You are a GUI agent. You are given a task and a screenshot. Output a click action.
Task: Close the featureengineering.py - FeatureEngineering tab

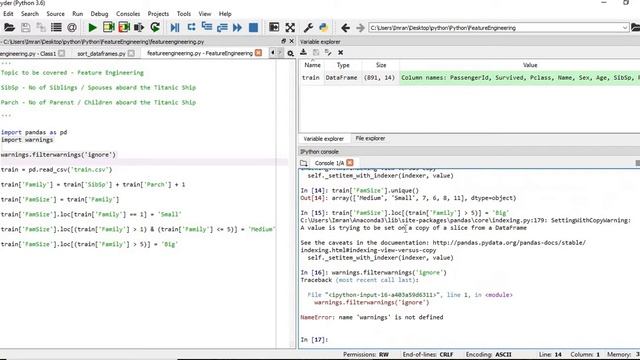tap(258, 53)
